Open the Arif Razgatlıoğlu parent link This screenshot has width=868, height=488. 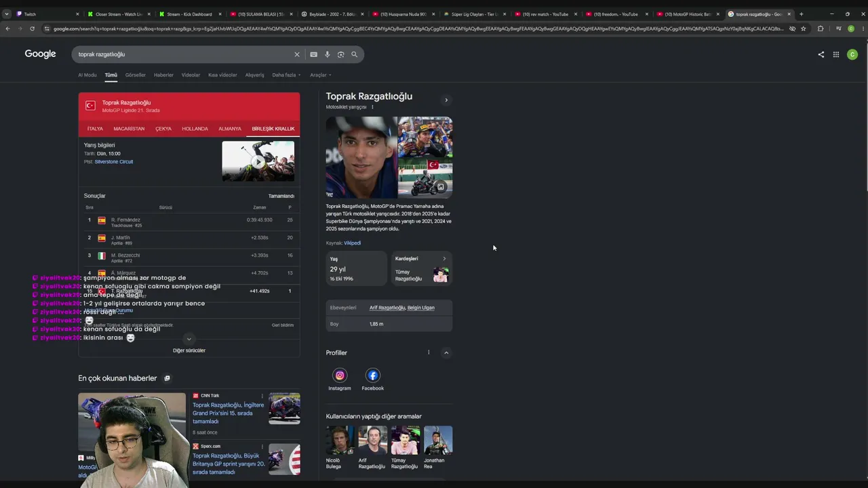coord(387,308)
